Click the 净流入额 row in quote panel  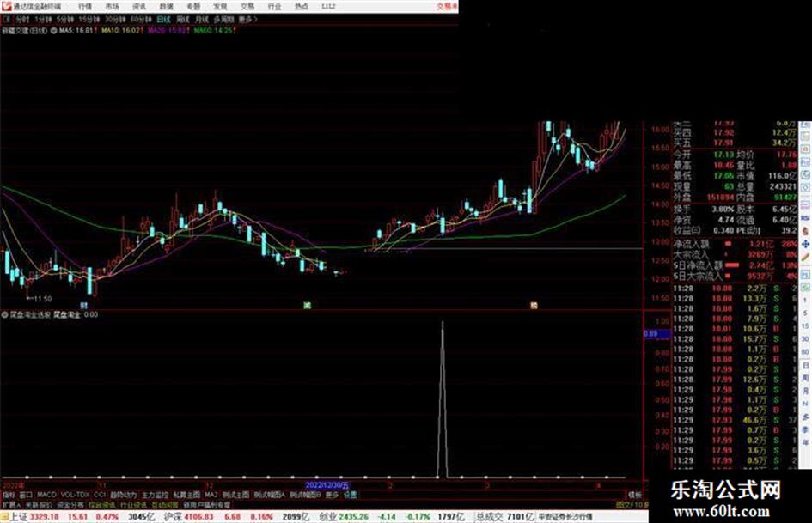[x=735, y=244]
